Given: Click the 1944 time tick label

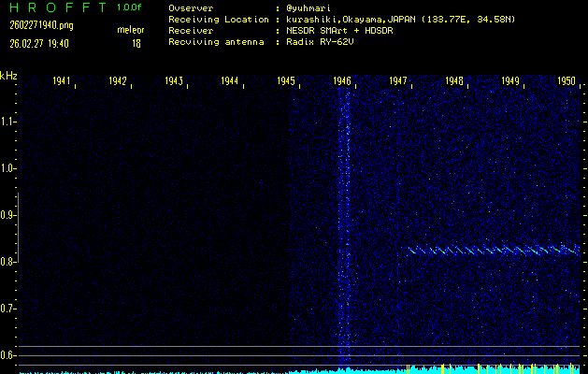Looking at the screenshot, I should [x=230, y=81].
